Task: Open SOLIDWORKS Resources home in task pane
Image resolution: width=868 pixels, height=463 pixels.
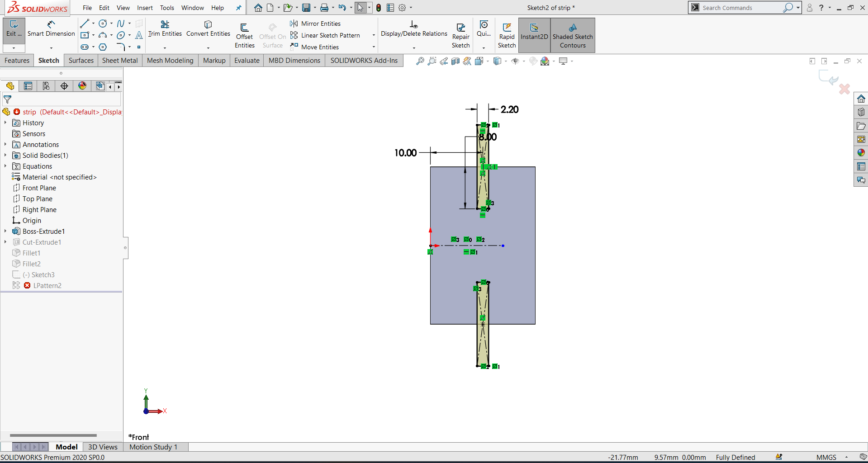Action: [x=861, y=99]
